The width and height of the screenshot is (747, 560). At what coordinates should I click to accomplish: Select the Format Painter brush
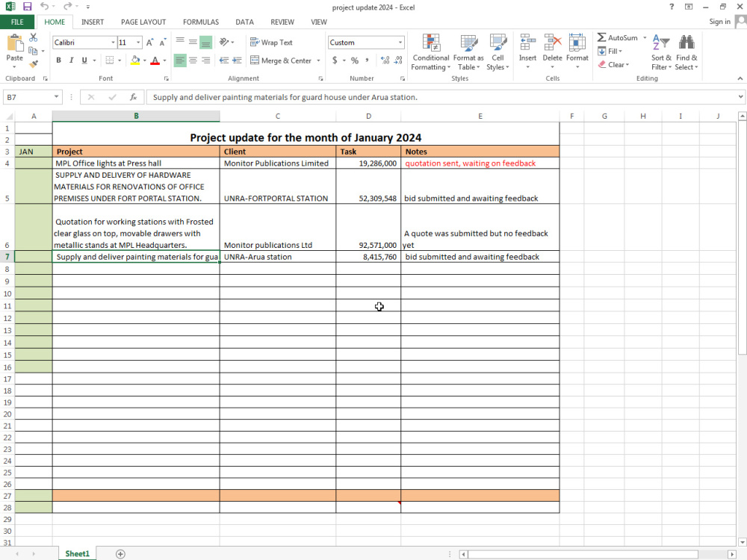click(x=34, y=63)
